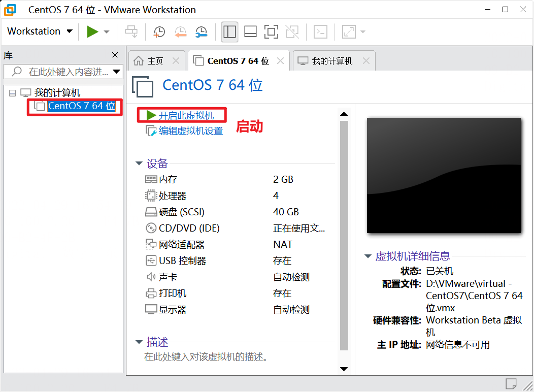Open the console view icon
The image size is (534, 392).
(320, 31)
